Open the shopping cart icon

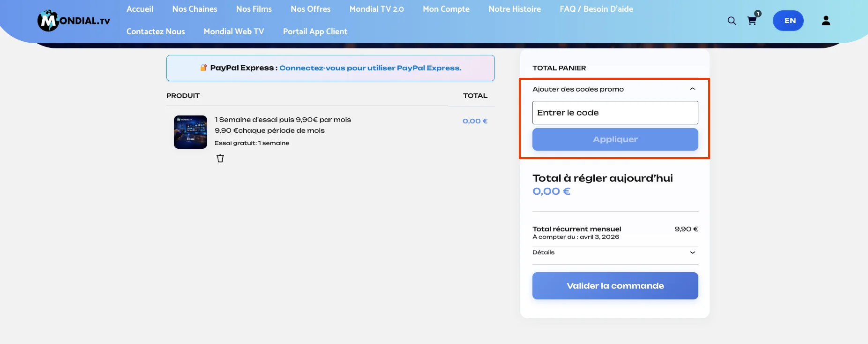pos(752,21)
